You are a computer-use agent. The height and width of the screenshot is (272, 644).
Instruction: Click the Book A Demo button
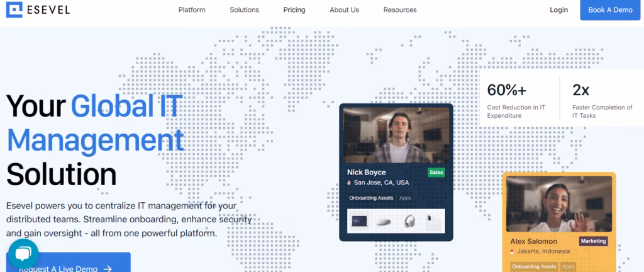[610, 10]
